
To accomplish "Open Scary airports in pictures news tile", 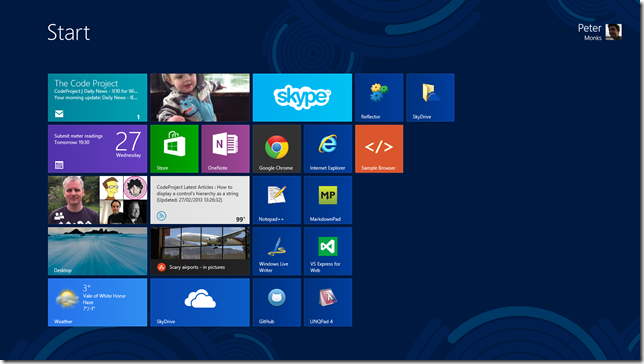I will (200, 251).
